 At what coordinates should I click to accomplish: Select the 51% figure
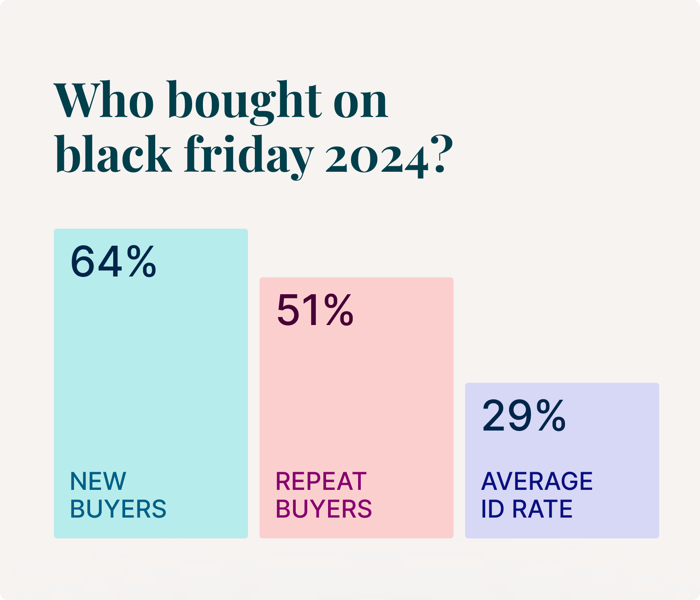(x=315, y=310)
